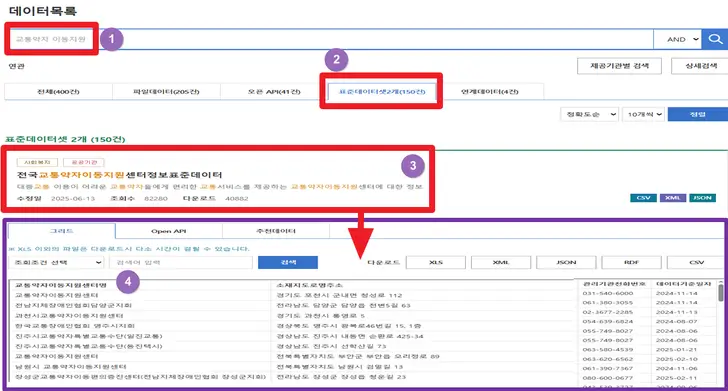The image size is (728, 391).
Task: Click phone number 02-3677-2285
Action: coord(608,312)
